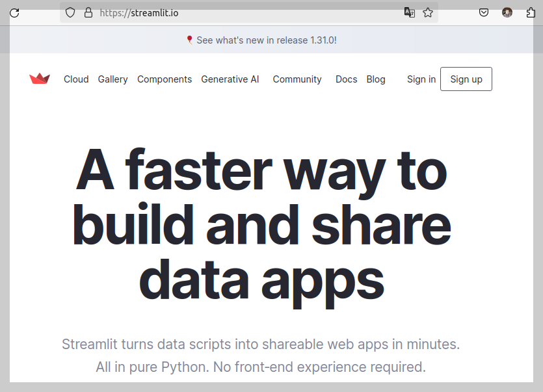Visit the Blog link
543x392 pixels.
(x=376, y=79)
